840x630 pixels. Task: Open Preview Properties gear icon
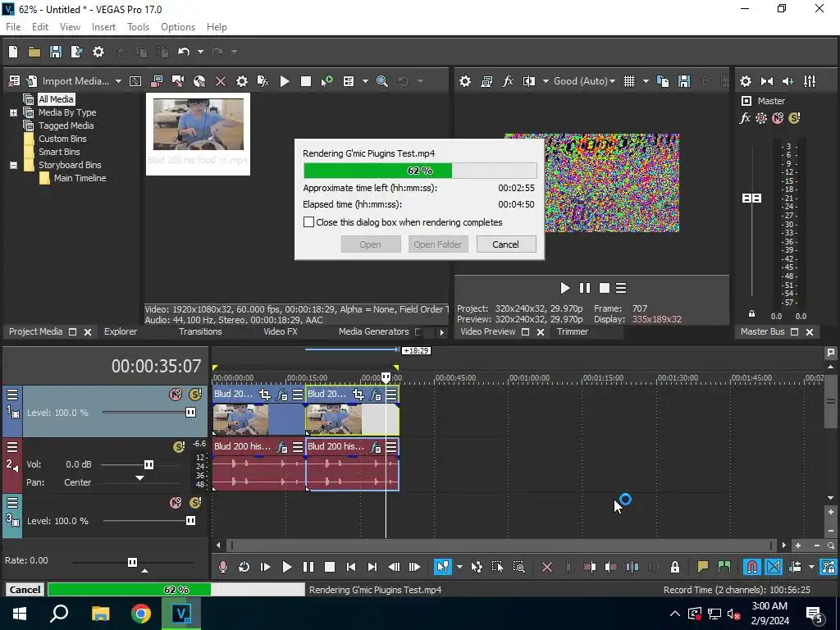point(465,81)
